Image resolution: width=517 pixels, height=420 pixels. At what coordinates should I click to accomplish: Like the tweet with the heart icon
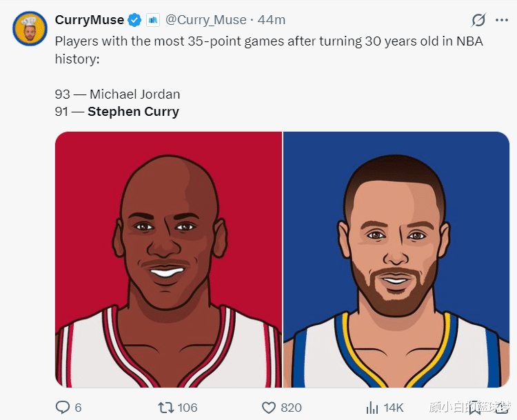269,408
